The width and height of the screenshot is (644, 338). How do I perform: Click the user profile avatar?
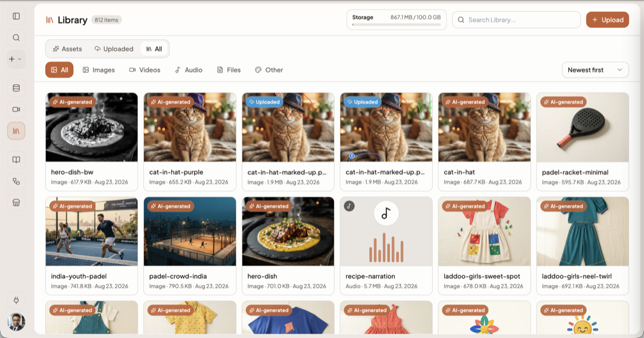pos(16,322)
